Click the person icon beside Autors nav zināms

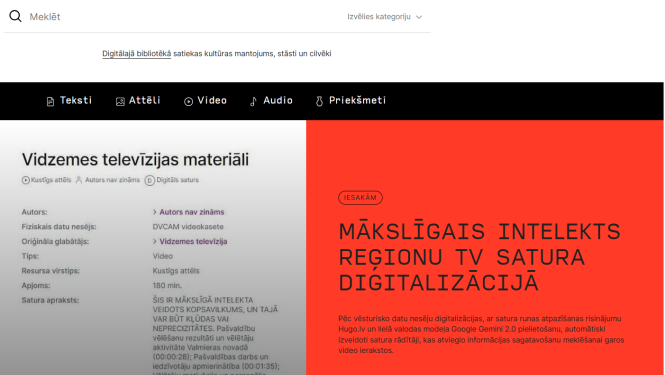pos(79,180)
